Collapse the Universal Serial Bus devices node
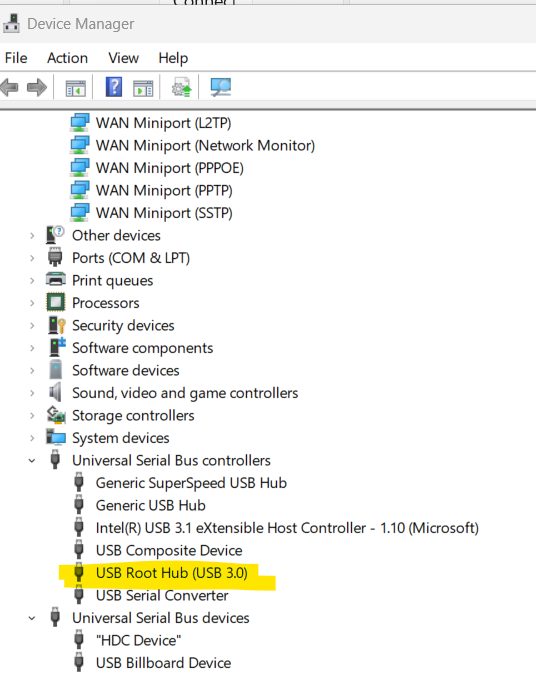This screenshot has height=681, width=536. (32, 618)
